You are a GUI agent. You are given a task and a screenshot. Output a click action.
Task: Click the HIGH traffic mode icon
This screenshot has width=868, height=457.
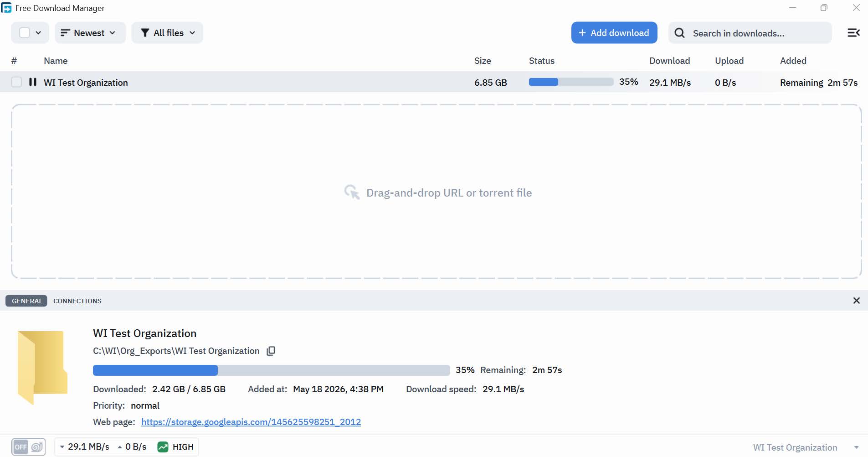point(163,447)
